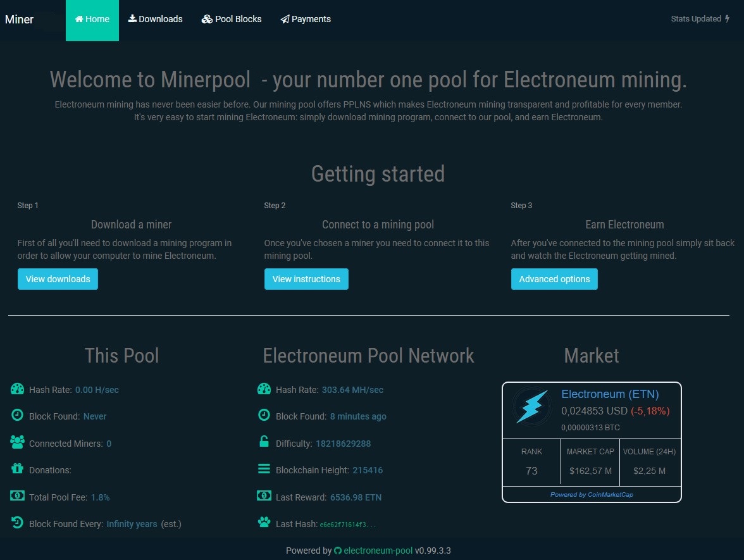
Task: Click the Miner brand logo text
Action: 20,20
